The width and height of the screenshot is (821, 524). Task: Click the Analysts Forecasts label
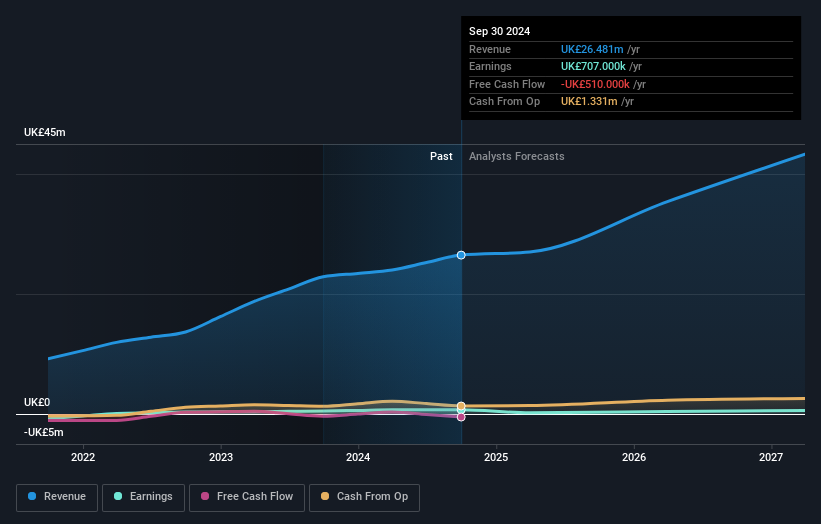coord(517,156)
